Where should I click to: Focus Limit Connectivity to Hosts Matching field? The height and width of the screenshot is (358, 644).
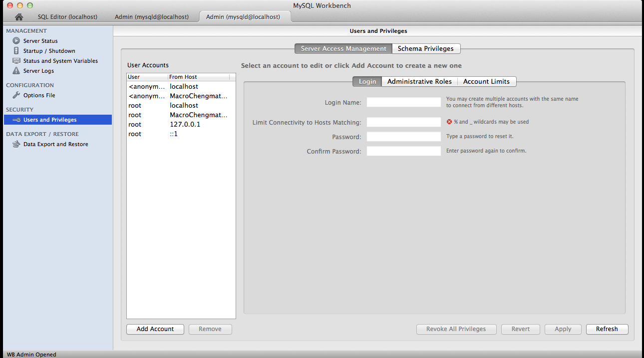[x=404, y=122]
